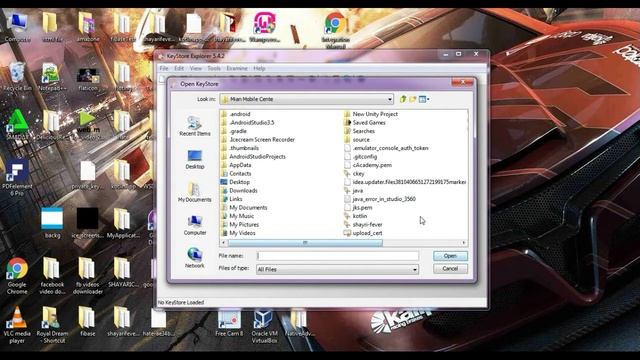Open My Documents sidebar shortcut
The height and width of the screenshot is (360, 640).
(x=195, y=192)
